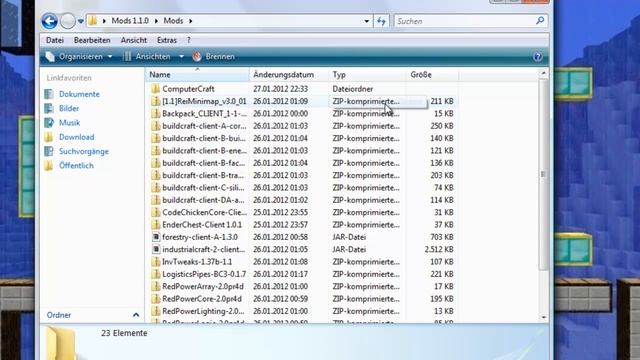Open the Datei menu
Viewport: 640px width, 360px height.
tap(55, 40)
